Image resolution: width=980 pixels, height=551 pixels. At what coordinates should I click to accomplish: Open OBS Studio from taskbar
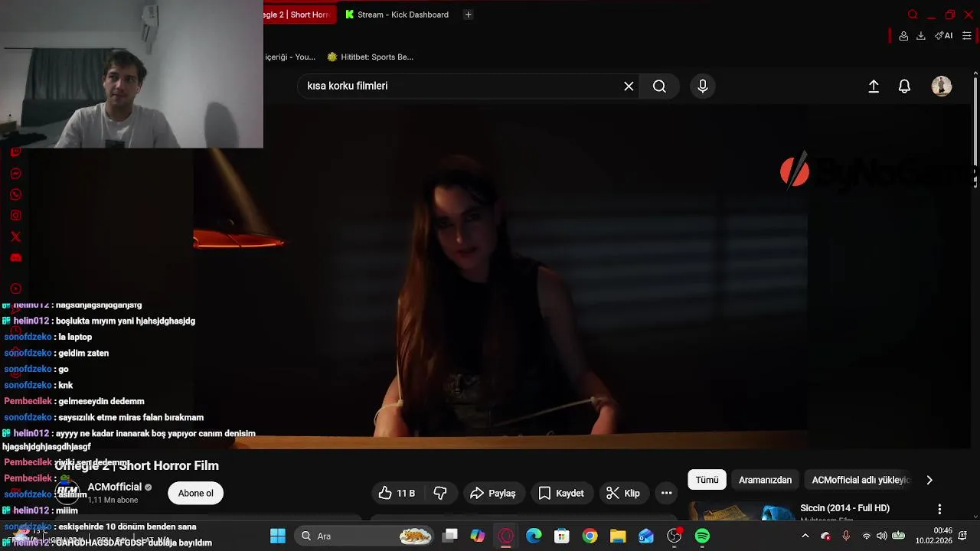coord(675,536)
